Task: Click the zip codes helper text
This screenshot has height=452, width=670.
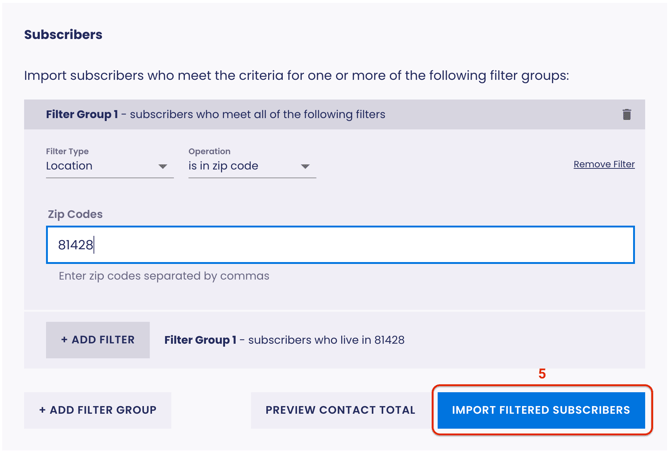Action: [x=164, y=276]
